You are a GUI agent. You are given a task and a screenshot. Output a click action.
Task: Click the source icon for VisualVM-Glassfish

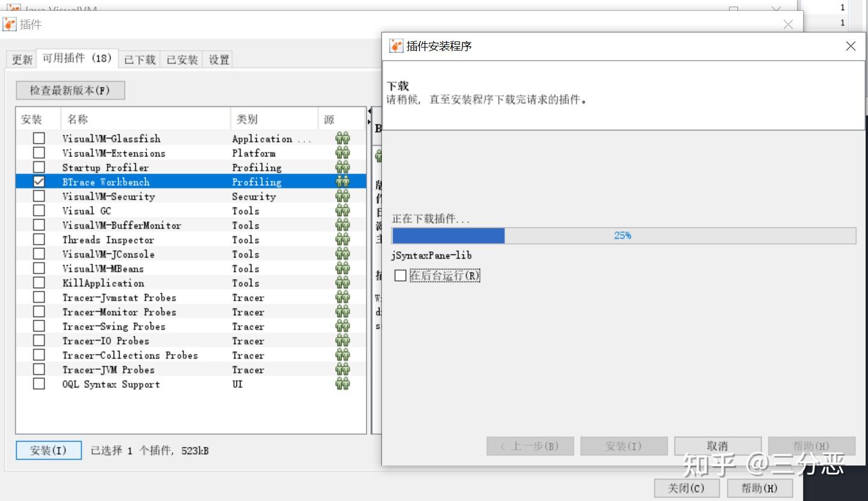tap(342, 138)
